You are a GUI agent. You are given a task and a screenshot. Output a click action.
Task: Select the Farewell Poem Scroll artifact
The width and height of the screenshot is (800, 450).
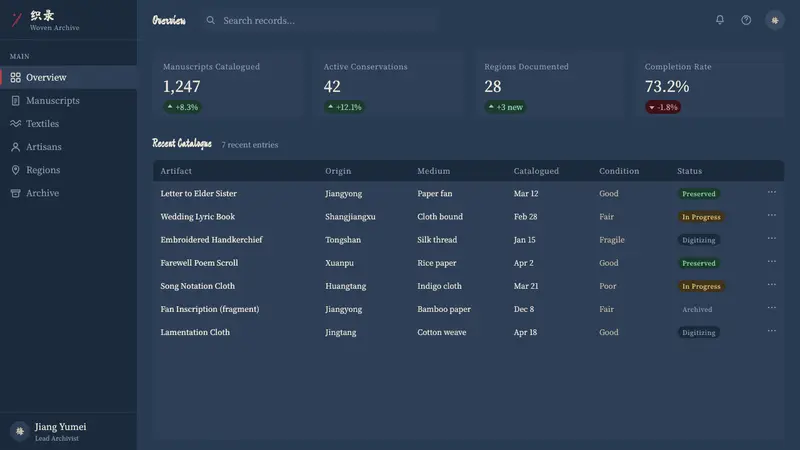199,263
